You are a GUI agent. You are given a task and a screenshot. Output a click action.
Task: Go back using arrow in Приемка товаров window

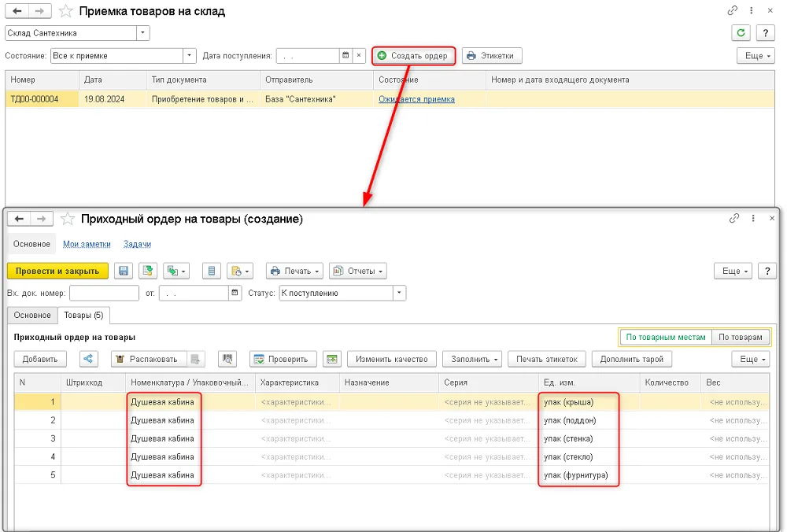[x=17, y=11]
